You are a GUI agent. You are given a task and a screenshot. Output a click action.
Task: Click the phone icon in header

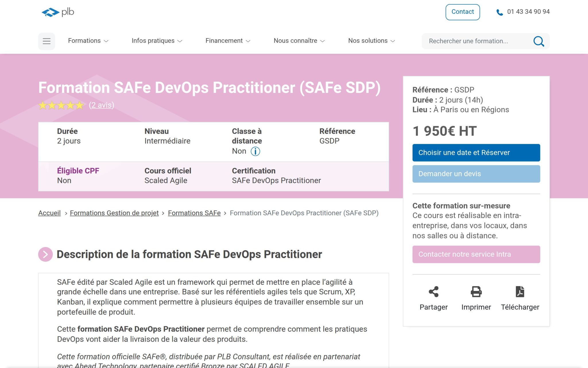pyautogui.click(x=500, y=12)
